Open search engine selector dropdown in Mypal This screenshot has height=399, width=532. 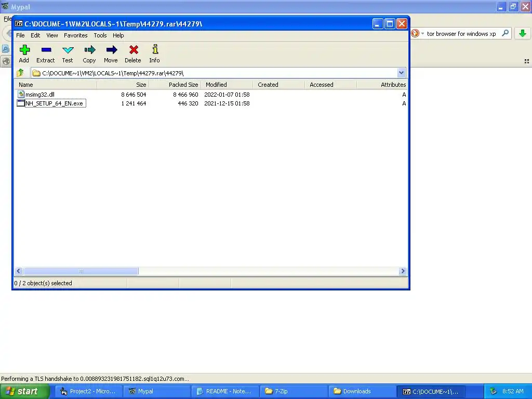[x=423, y=34]
